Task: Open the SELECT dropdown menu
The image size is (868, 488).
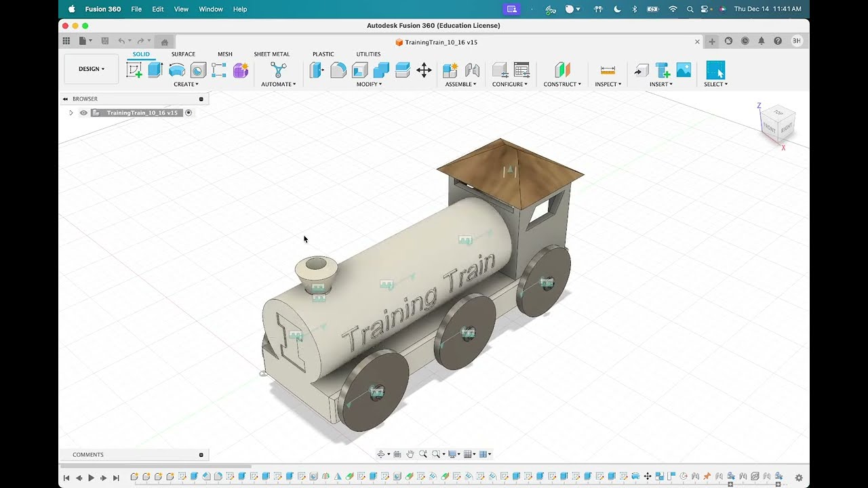Action: click(715, 84)
